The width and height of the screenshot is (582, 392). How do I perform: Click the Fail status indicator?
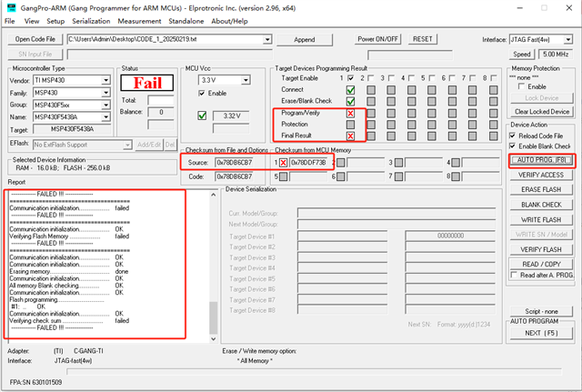(x=147, y=83)
